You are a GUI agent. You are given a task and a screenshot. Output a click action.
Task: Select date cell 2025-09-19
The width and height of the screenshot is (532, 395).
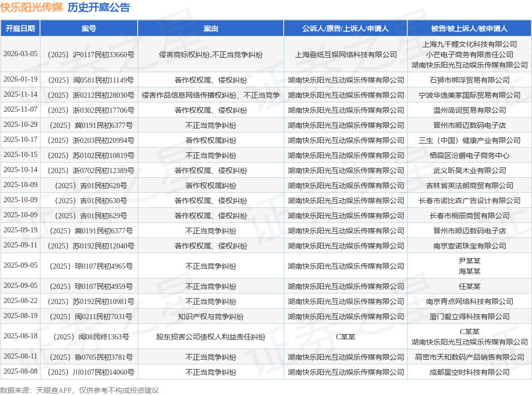point(20,230)
